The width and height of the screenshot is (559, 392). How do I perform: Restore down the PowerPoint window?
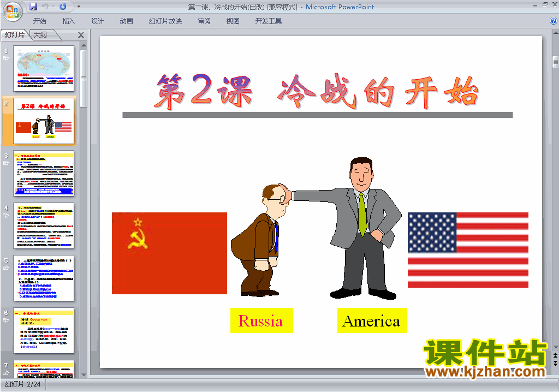pos(545,4)
